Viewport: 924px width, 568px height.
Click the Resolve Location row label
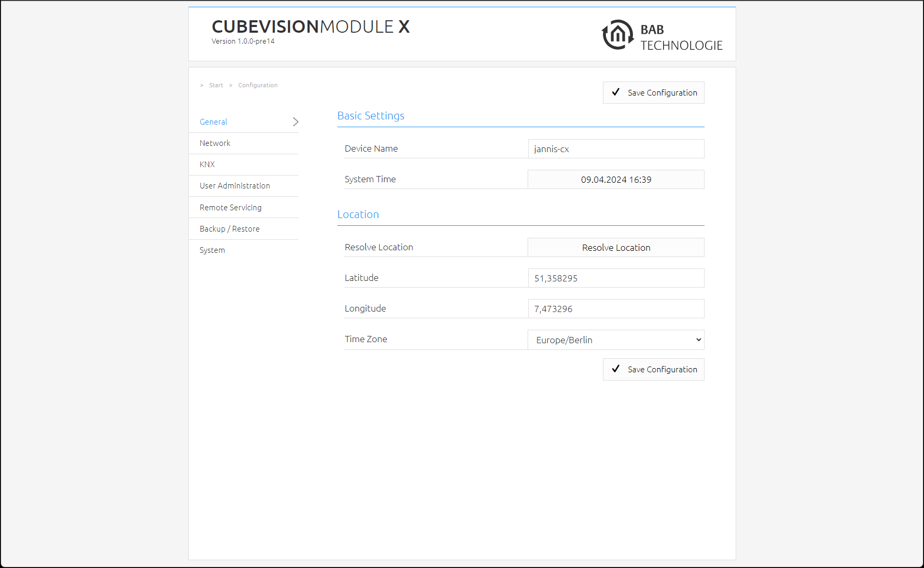tap(379, 247)
